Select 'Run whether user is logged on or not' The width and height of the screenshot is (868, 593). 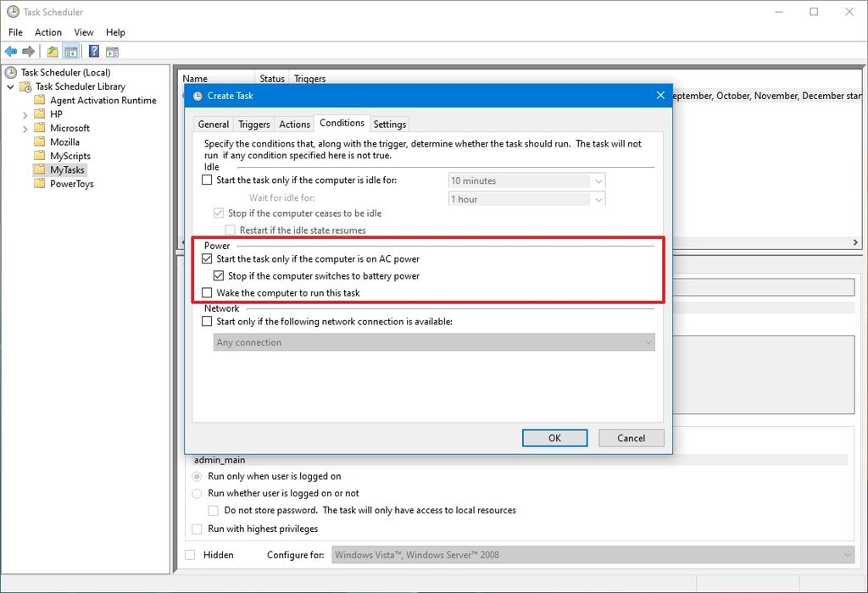tap(196, 493)
